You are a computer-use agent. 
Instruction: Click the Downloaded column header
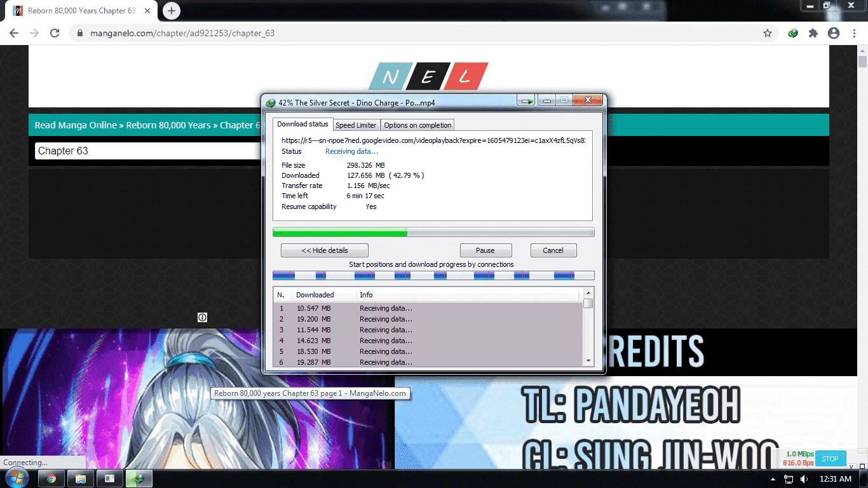click(x=324, y=295)
